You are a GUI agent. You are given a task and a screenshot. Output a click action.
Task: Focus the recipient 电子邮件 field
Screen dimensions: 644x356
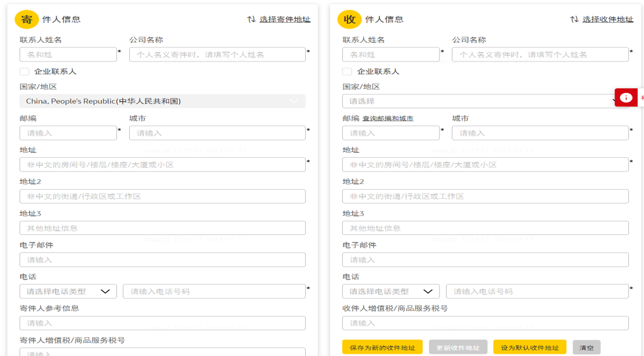pyautogui.click(x=485, y=260)
